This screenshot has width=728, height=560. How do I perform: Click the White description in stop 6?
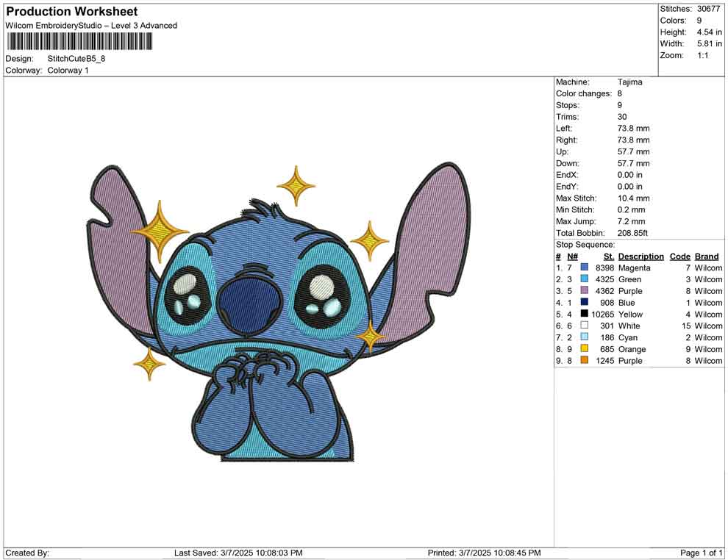coord(629,326)
